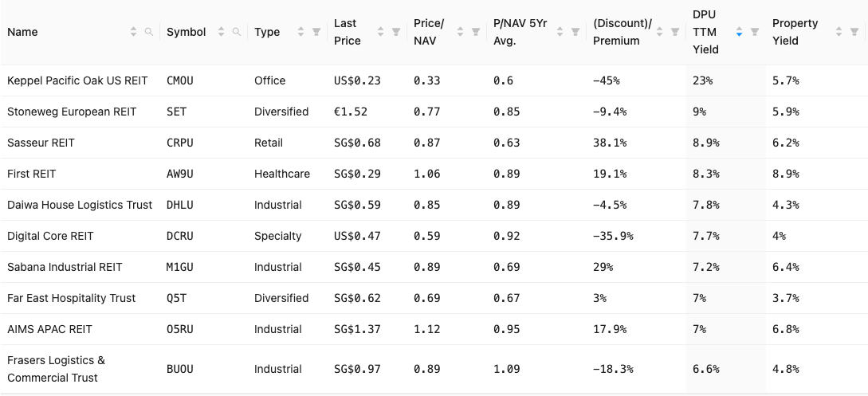
Task: Open the DPU TTM Yield filter
Action: tap(755, 32)
